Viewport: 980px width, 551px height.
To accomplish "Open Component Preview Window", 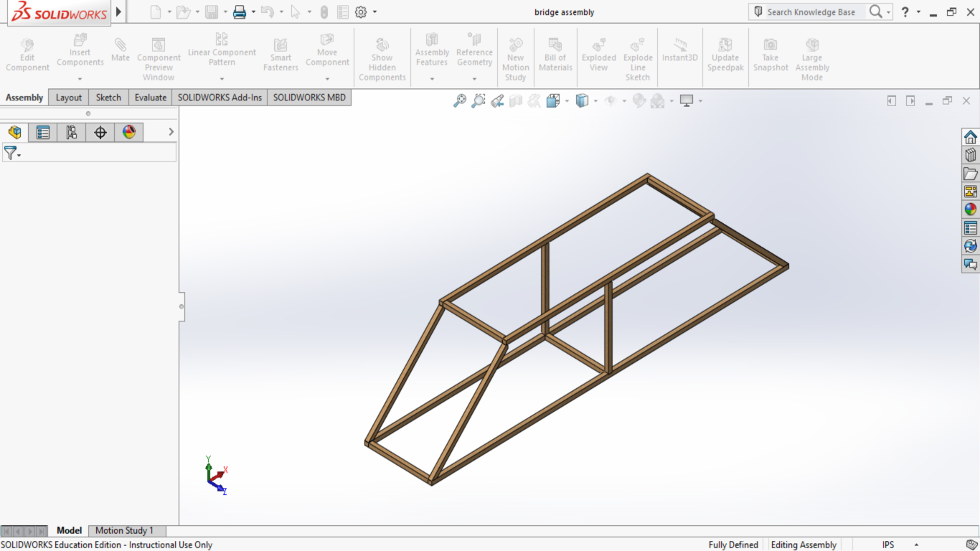I will click(159, 60).
